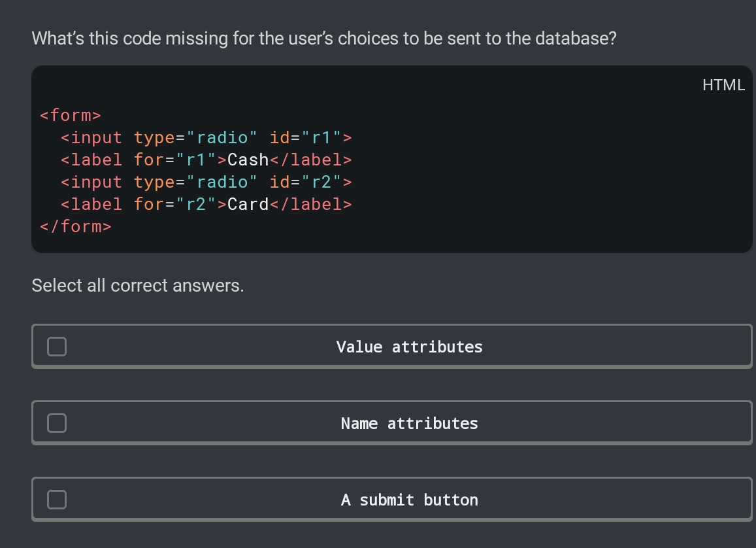Viewport: 756px width, 548px height.
Task: Click the opening form tag in the code
Action: pyautogui.click(x=70, y=115)
